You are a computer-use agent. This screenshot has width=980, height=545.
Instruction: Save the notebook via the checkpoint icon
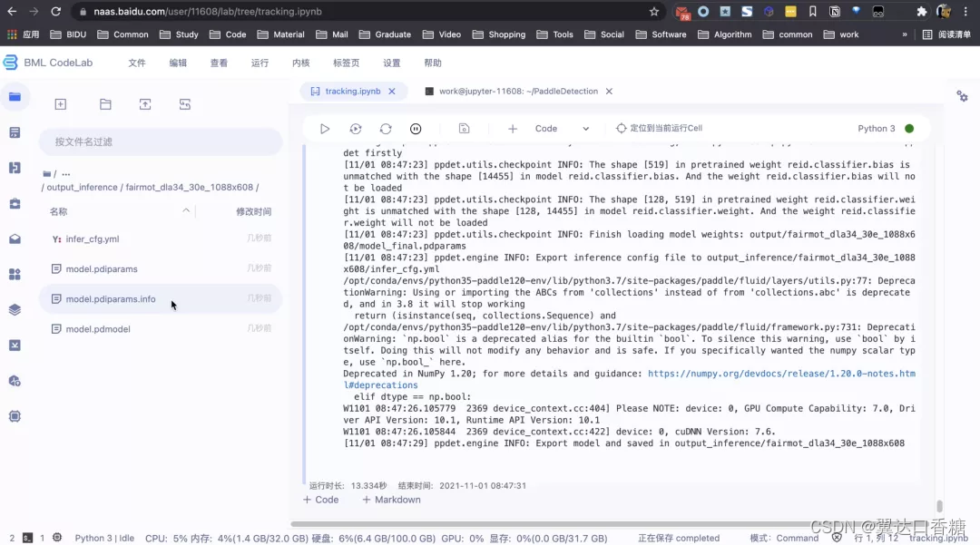464,128
